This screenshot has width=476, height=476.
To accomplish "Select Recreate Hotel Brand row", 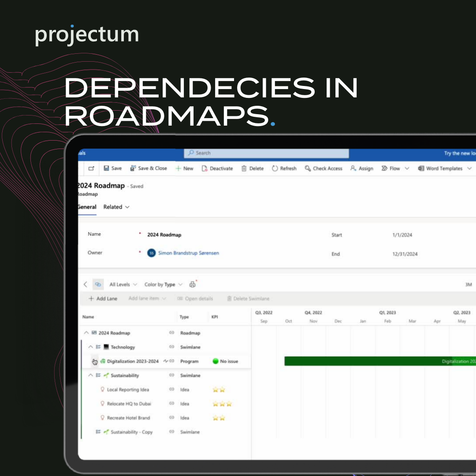I will click(x=166, y=418).
